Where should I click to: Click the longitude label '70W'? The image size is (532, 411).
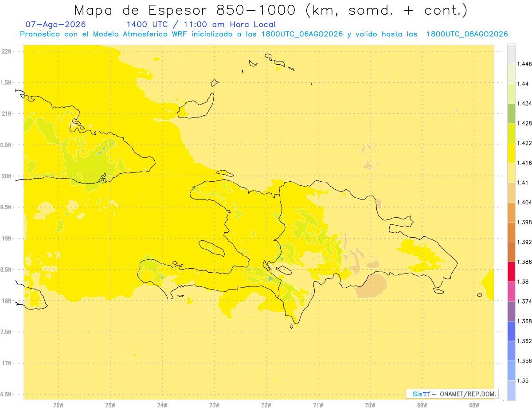click(370, 405)
